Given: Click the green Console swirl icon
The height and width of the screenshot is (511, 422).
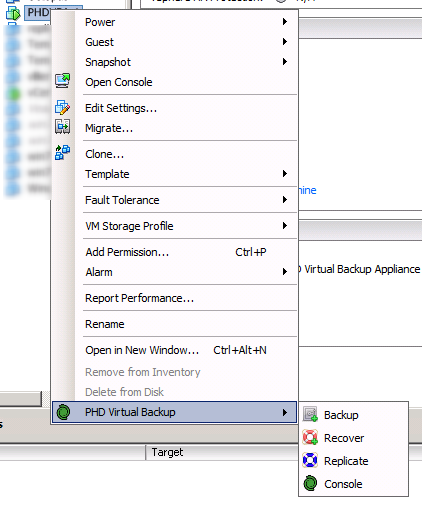Looking at the screenshot, I should point(310,483).
